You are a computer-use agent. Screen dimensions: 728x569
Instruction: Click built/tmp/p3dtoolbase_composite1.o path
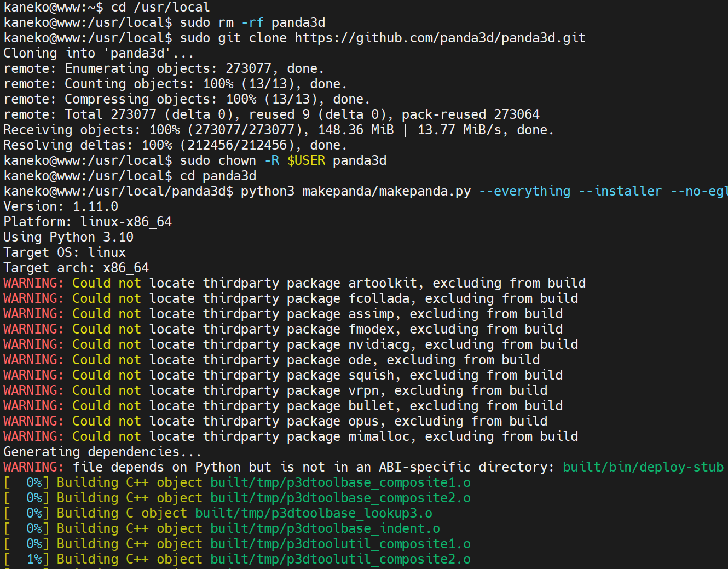click(340, 482)
